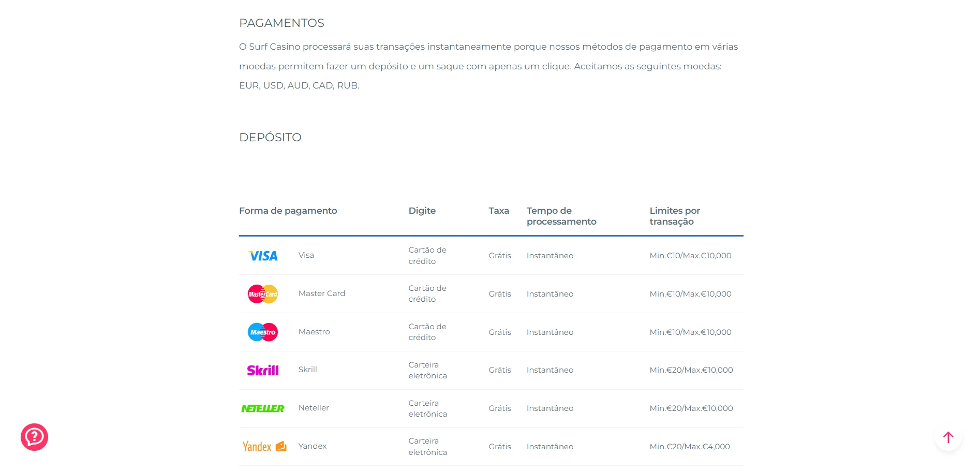Click 'Carteira eletrônica' in the Yandex row
Image resolution: width=980 pixels, height=471 pixels.
tap(428, 447)
